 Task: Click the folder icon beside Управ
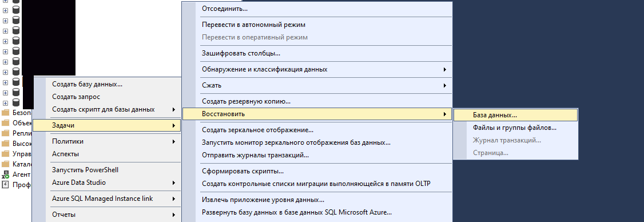5,154
